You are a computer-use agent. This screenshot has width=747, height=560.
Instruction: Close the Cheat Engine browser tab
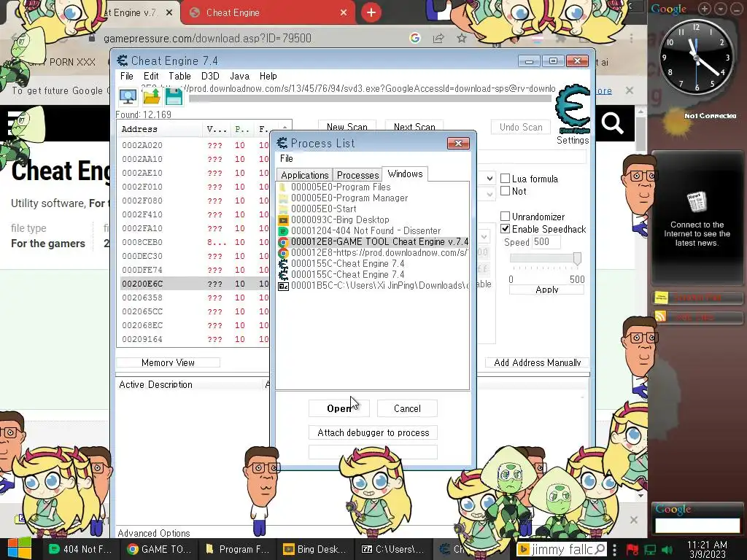[344, 13]
